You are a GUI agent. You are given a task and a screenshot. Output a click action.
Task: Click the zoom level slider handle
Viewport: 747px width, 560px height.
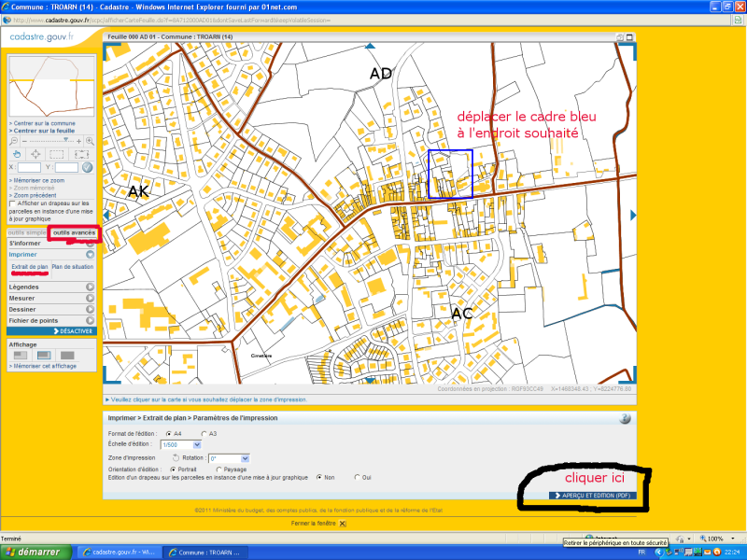pos(66,140)
